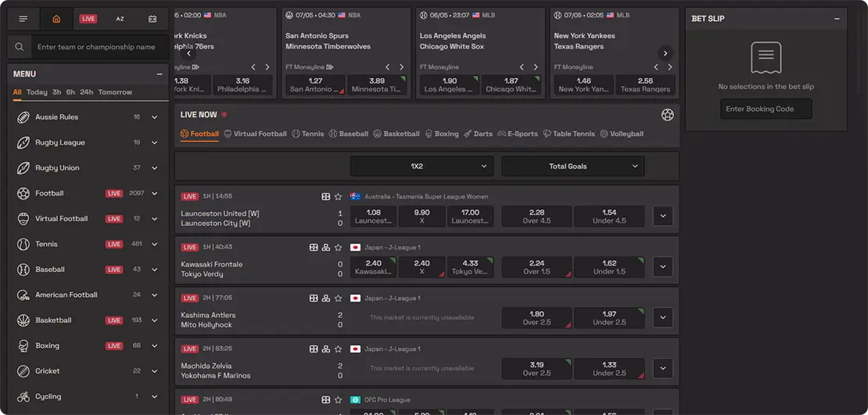Expand more markets for Launceston United match
The width and height of the screenshot is (868, 415).
click(x=663, y=216)
